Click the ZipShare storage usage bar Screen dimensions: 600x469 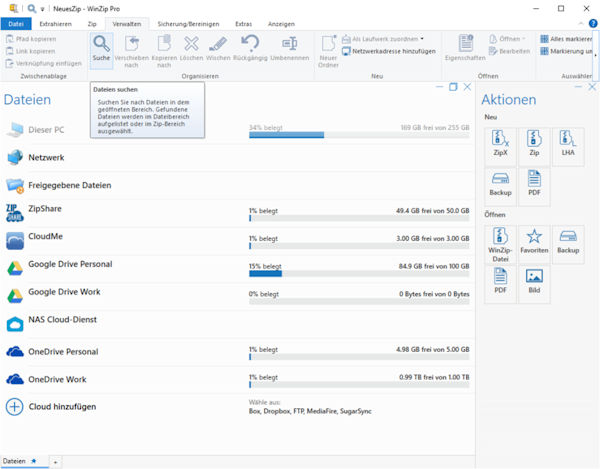359,218
